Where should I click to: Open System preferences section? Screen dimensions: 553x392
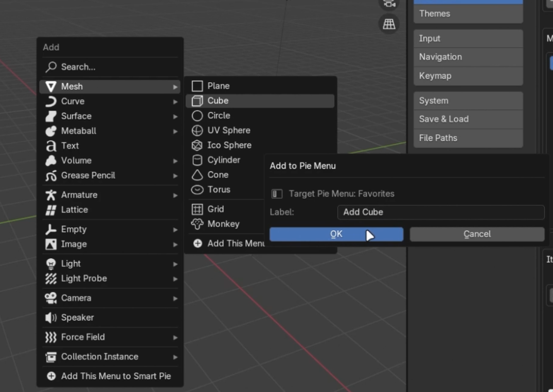pyautogui.click(x=468, y=101)
